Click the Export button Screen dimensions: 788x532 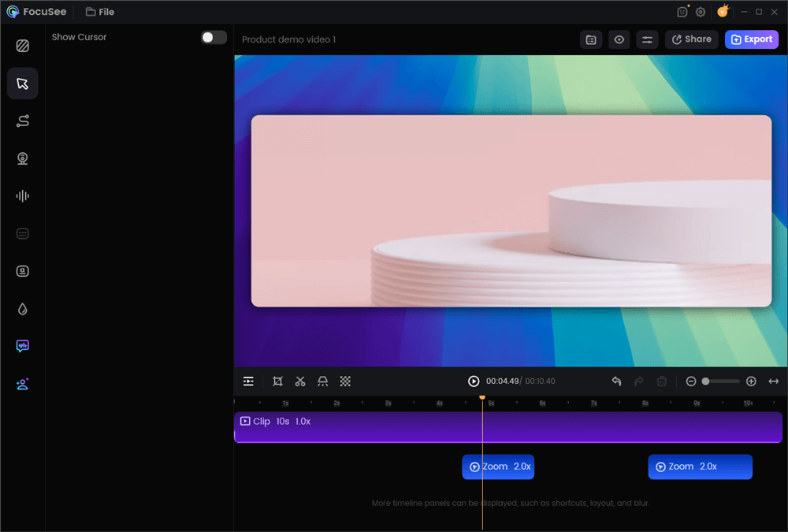click(751, 39)
